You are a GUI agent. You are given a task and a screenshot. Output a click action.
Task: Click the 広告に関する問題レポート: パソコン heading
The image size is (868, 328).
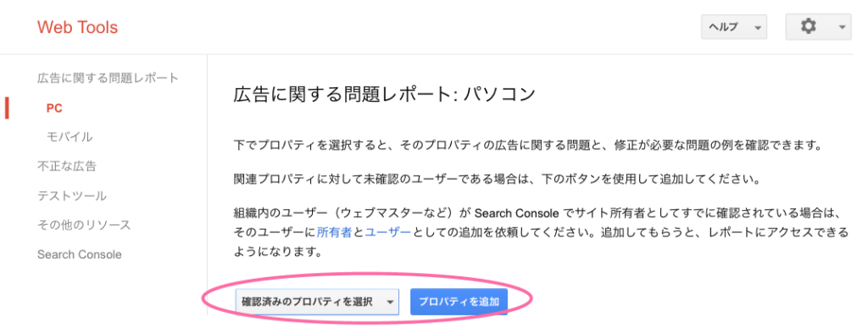point(384,95)
